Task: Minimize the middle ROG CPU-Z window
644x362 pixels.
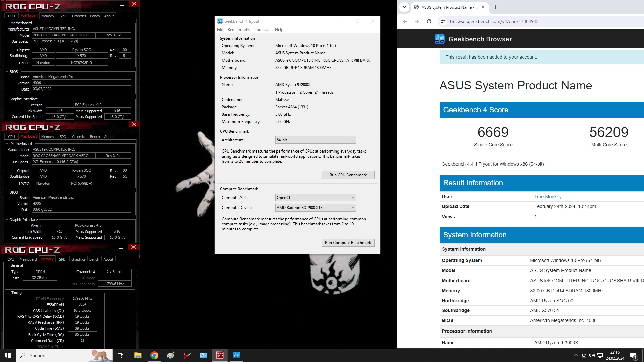Action: point(122,125)
